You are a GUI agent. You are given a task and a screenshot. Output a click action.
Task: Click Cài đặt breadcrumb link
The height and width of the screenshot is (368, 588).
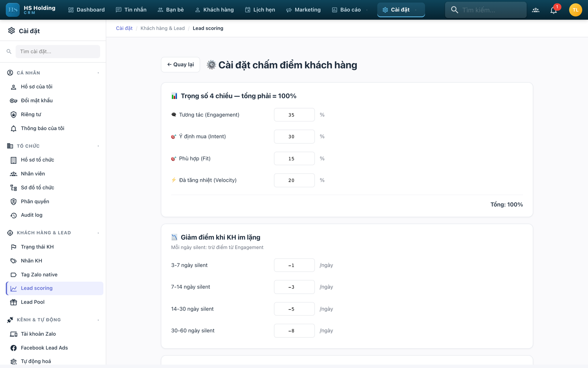click(124, 28)
